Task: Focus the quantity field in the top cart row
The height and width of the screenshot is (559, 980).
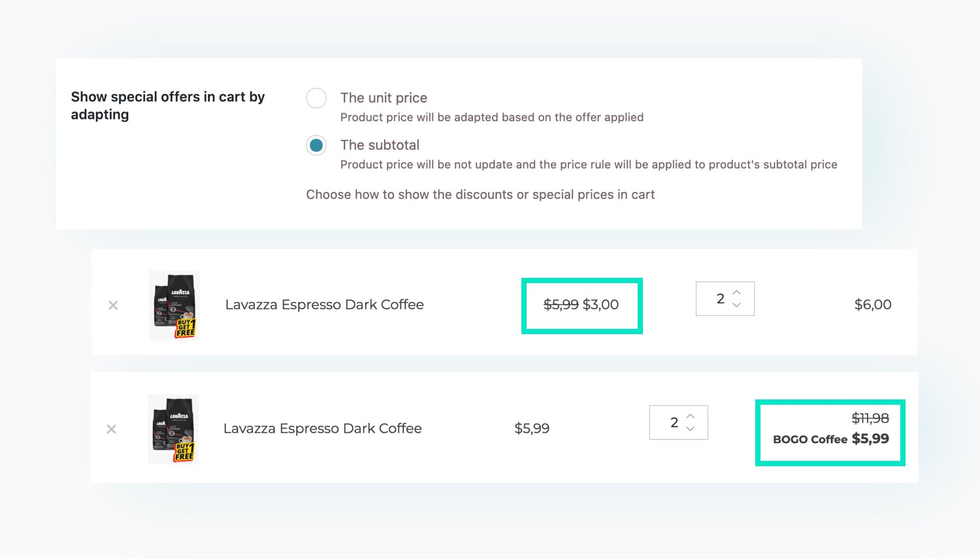Action: point(719,299)
